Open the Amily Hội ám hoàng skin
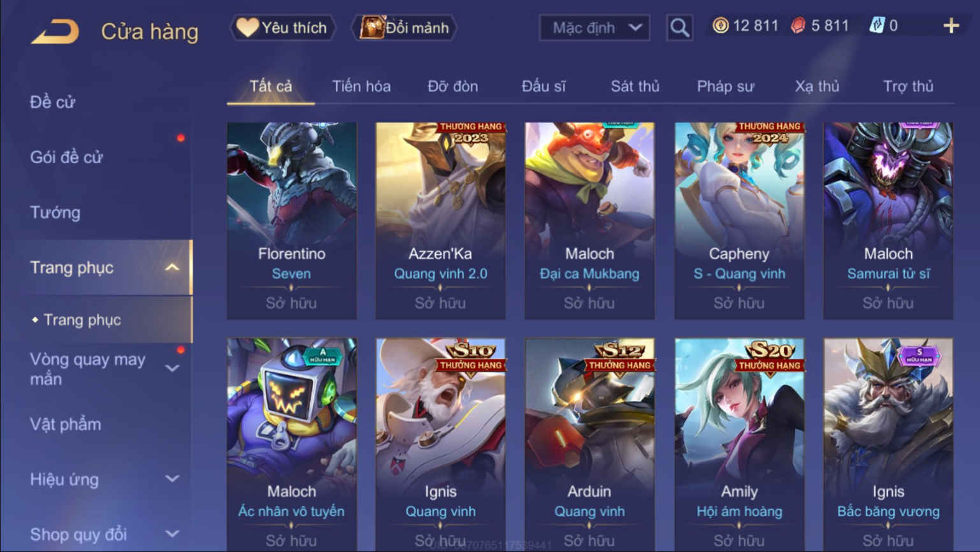980x552 pixels. [x=739, y=444]
